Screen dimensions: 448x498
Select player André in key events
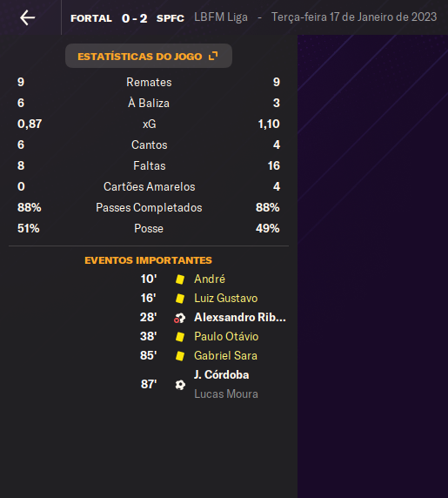[210, 279]
